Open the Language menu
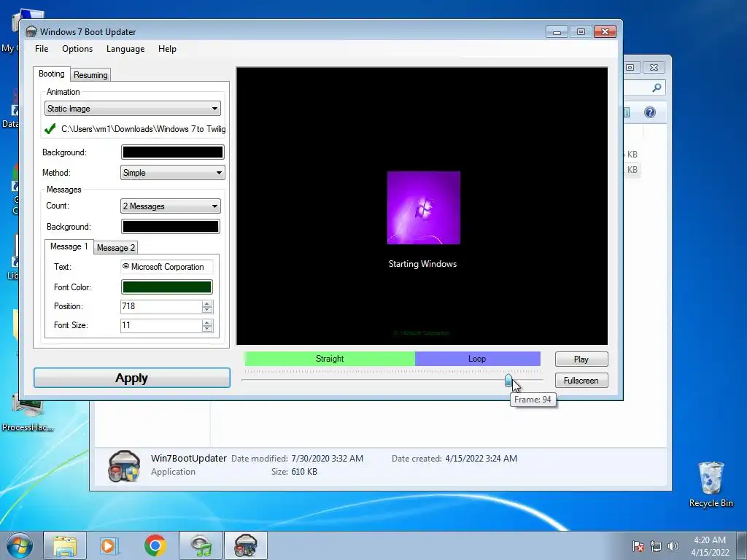This screenshot has height=560, width=747. [x=125, y=49]
